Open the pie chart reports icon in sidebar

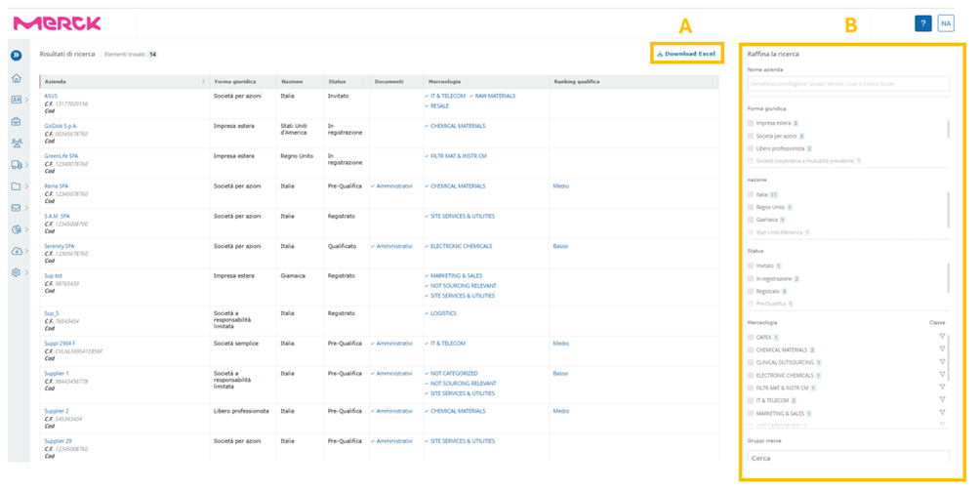coord(17,229)
